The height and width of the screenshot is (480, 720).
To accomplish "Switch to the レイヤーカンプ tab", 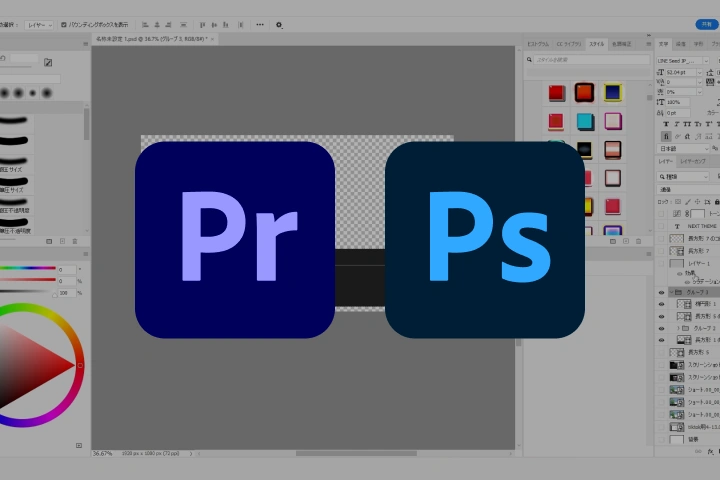I will click(693, 161).
